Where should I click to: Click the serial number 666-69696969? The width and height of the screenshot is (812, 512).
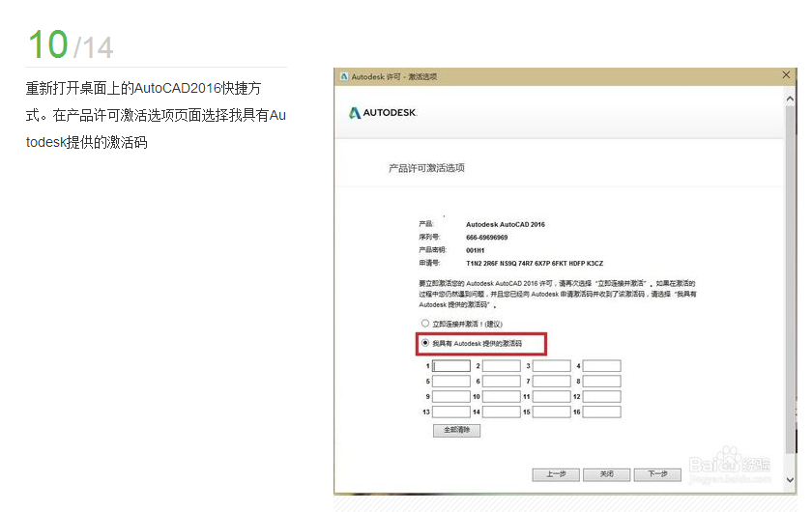coord(487,238)
